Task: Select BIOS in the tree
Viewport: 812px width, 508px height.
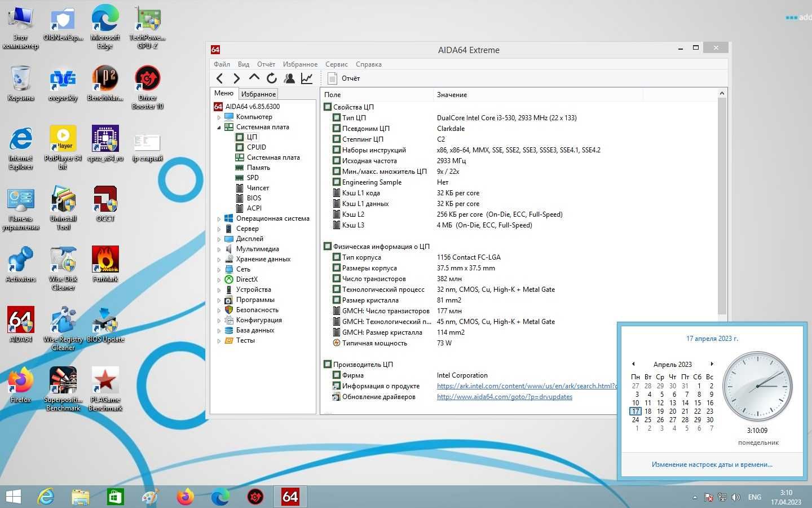Action: click(x=254, y=198)
